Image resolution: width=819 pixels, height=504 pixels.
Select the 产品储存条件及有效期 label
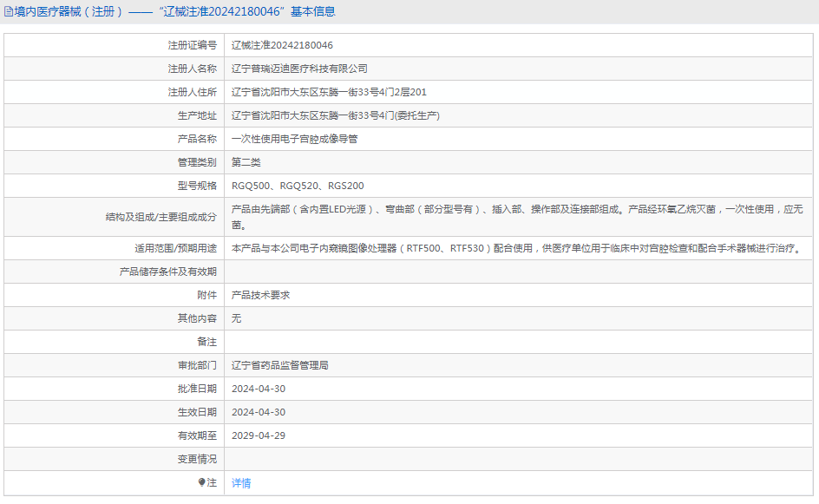tap(168, 272)
